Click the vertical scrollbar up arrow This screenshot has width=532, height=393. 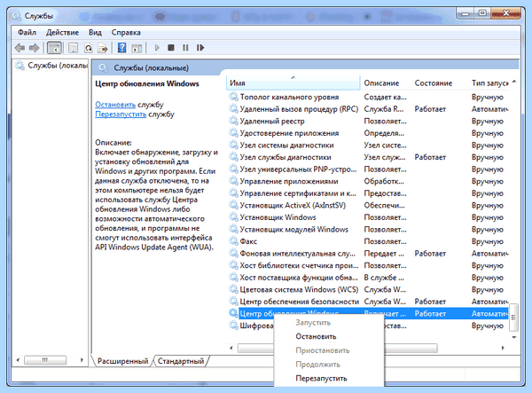514,82
